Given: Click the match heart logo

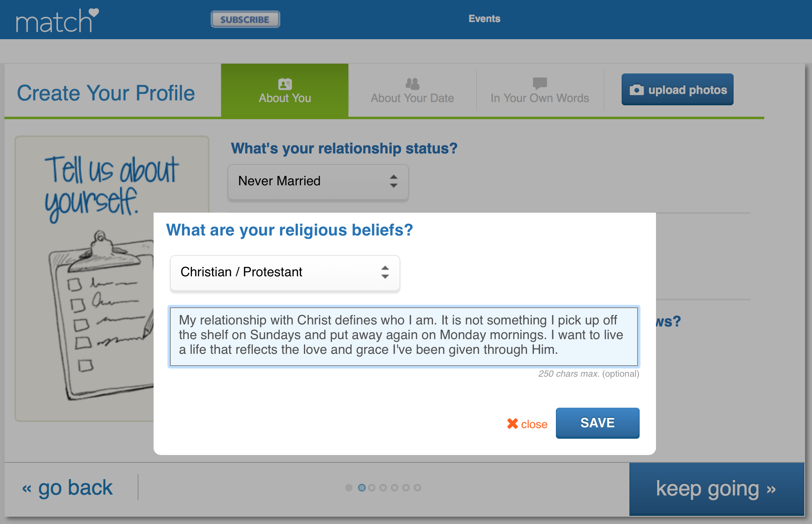Looking at the screenshot, I should click(x=57, y=20).
